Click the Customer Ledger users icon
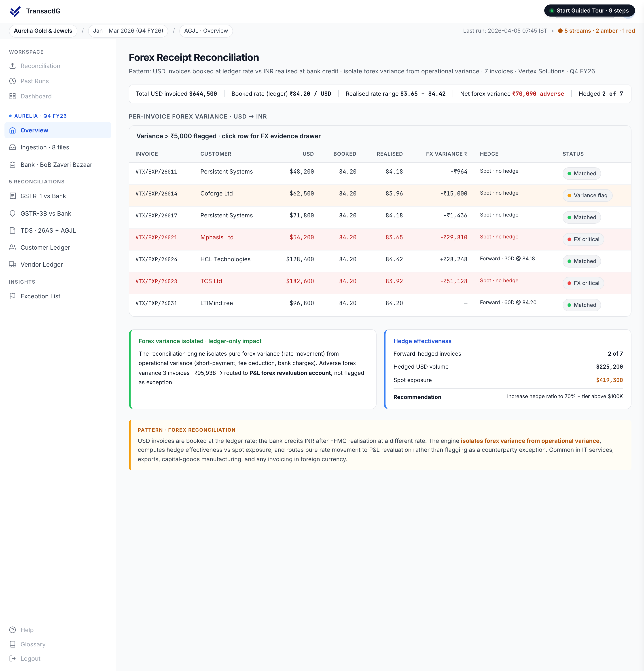 click(13, 247)
